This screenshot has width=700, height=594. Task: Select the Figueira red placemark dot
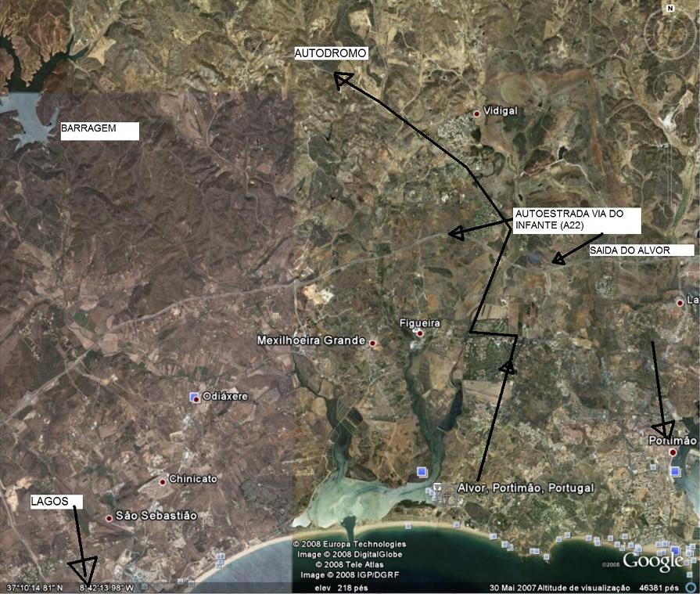click(420, 333)
